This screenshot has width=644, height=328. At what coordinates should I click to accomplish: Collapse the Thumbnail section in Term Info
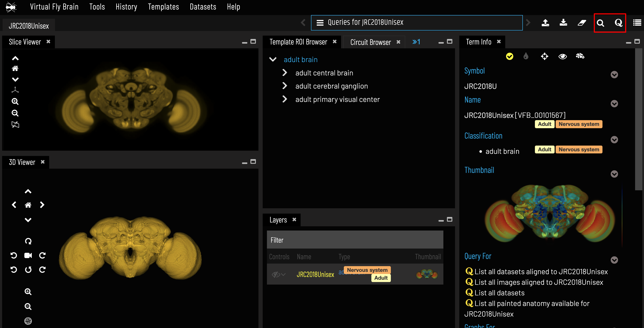pyautogui.click(x=614, y=174)
